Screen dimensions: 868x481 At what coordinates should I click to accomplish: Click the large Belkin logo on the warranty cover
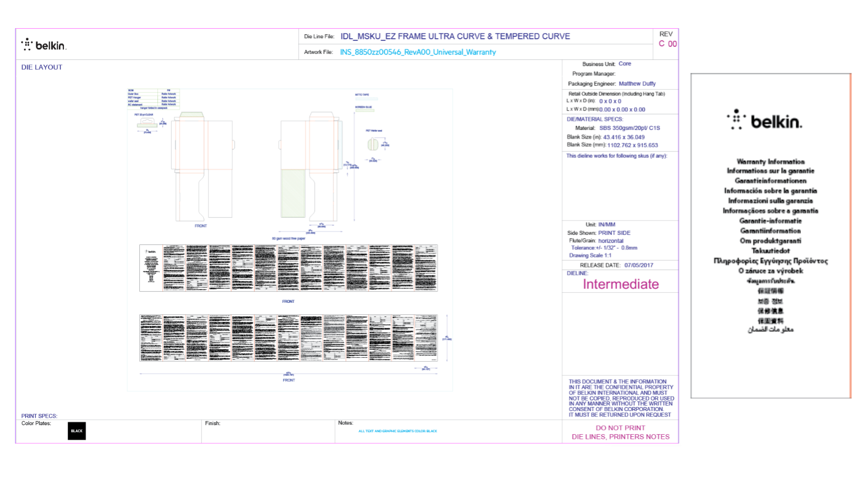764,120
